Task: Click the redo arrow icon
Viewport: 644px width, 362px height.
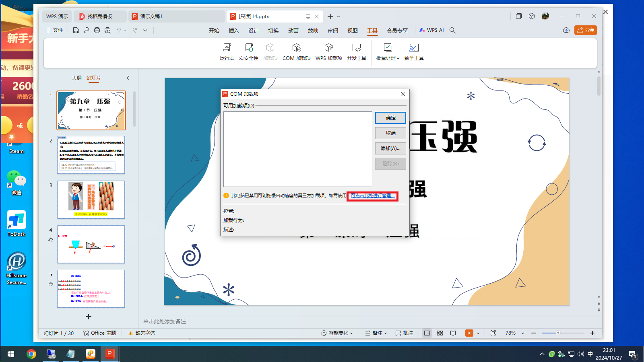Action: [x=135, y=30]
